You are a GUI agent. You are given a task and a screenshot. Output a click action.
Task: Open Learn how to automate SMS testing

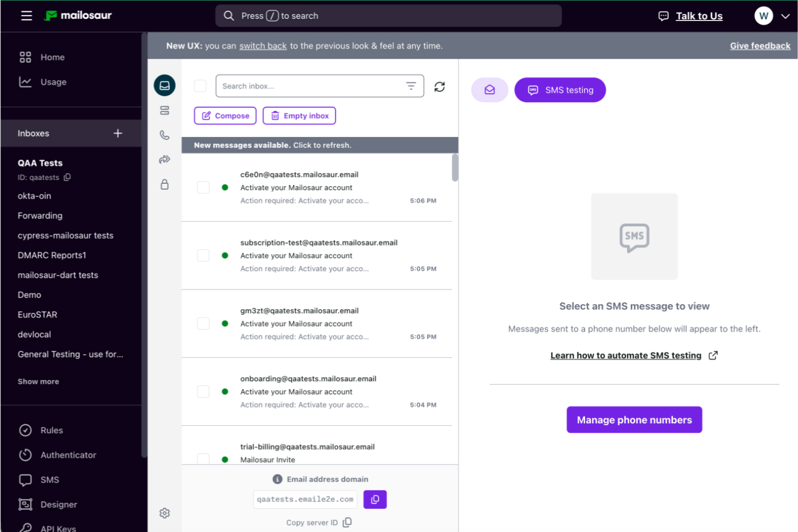point(626,355)
